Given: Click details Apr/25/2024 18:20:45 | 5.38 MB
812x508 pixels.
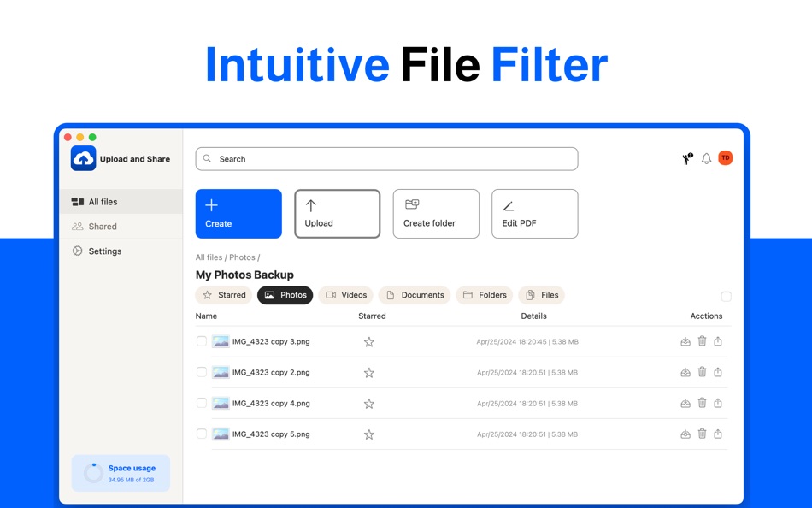Looking at the screenshot, I should pos(527,341).
